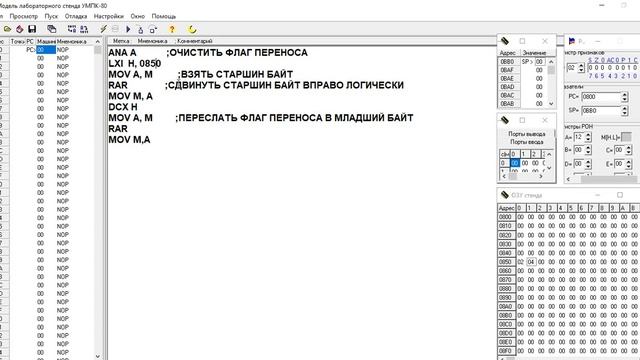Viewport: 640px width, 360px height.
Task: Click the open file toolbar icon
Action: [x=7, y=29]
